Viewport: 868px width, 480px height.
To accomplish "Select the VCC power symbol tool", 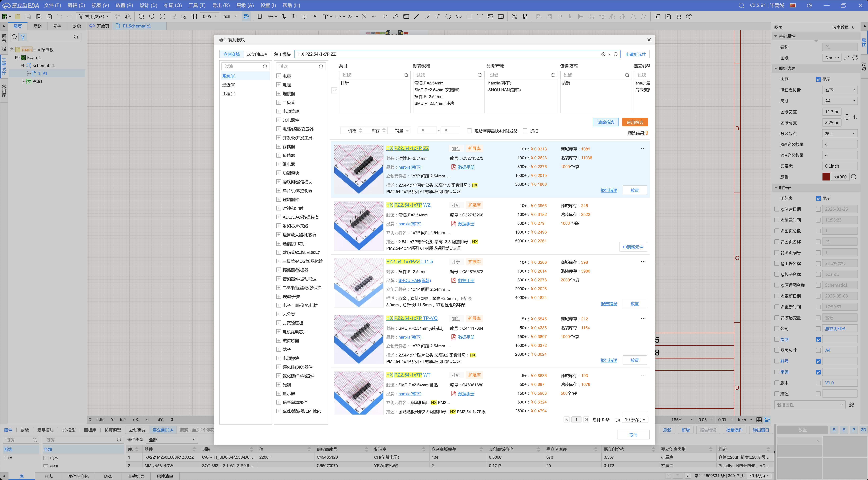I will pyautogui.click(x=325, y=16).
